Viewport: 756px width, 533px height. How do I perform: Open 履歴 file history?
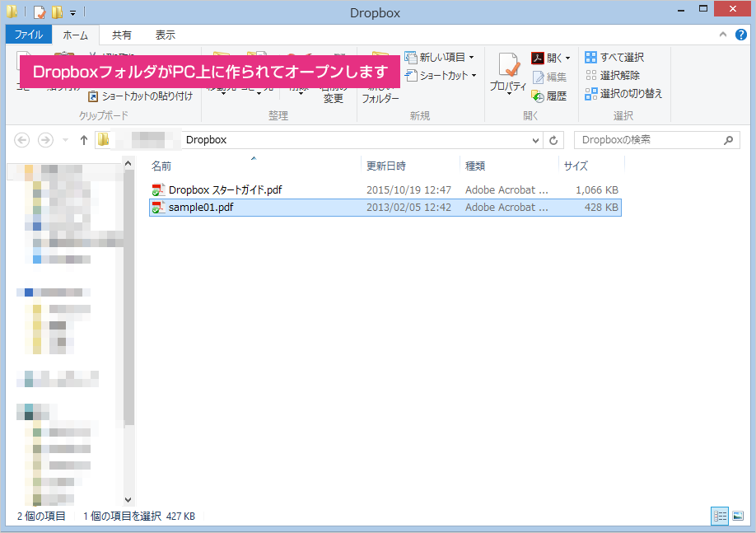pos(549,96)
